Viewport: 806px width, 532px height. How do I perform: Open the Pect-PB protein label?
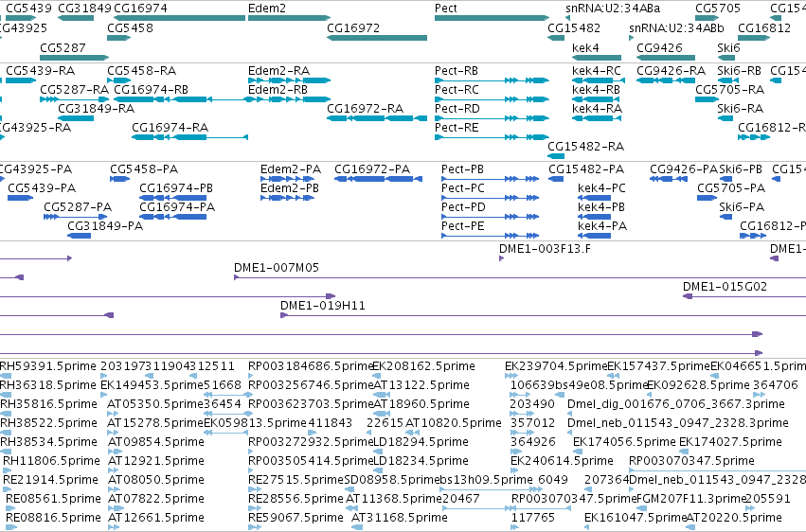pos(462,168)
